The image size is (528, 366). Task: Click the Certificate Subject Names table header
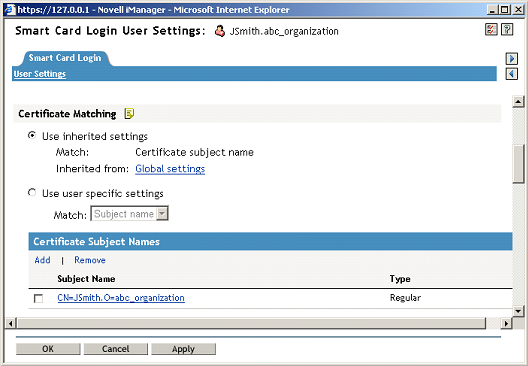270,241
